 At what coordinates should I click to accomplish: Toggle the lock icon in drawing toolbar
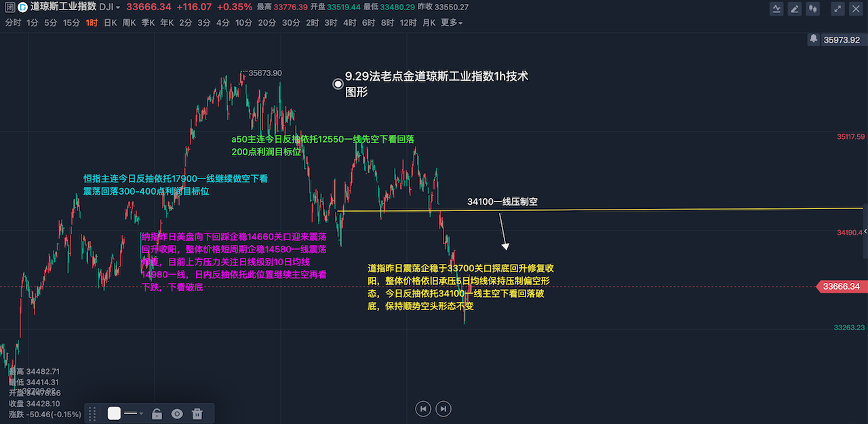(157, 413)
